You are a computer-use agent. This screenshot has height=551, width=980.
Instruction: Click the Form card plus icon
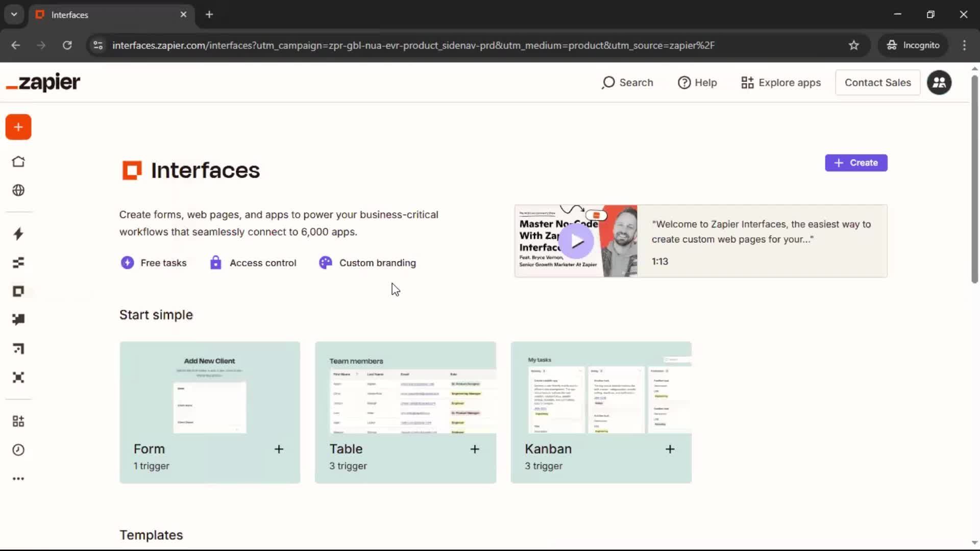279,449
